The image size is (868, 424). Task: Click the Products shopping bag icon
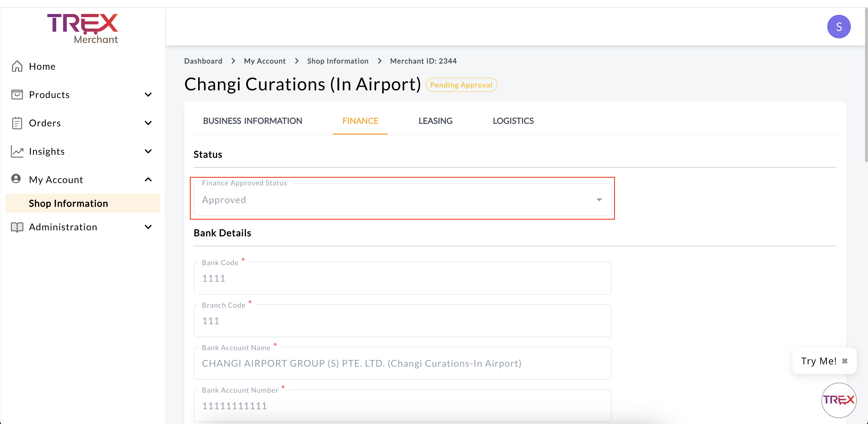[17, 95]
